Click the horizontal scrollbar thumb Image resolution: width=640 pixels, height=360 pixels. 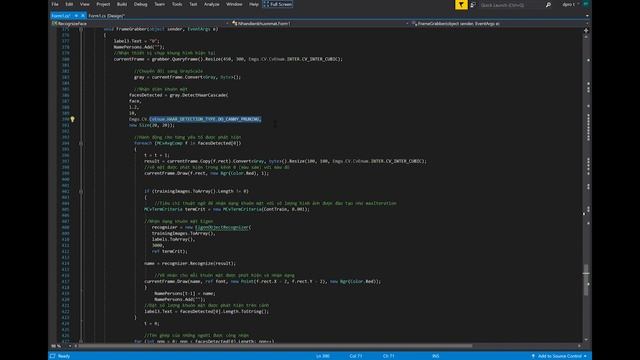[x=276, y=346]
